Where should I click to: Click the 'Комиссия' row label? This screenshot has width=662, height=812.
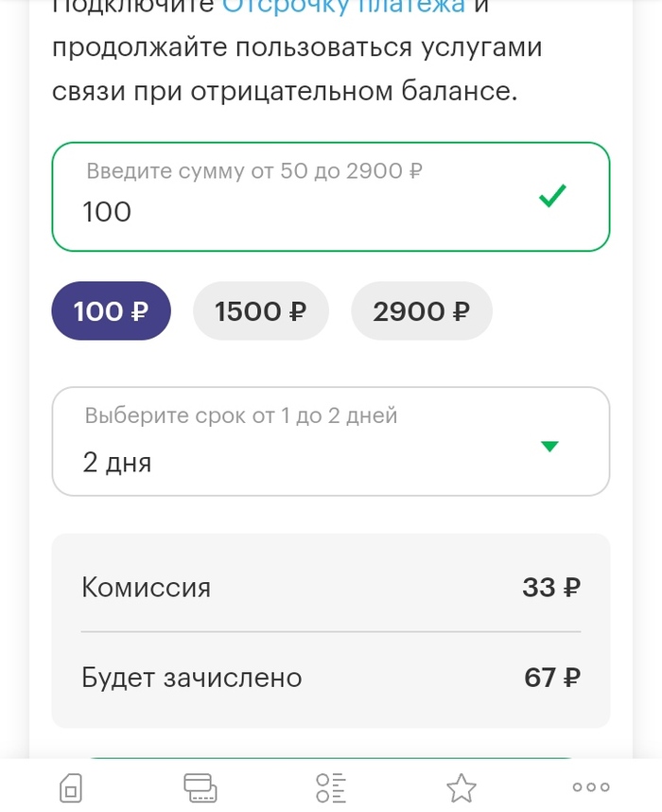point(147,588)
